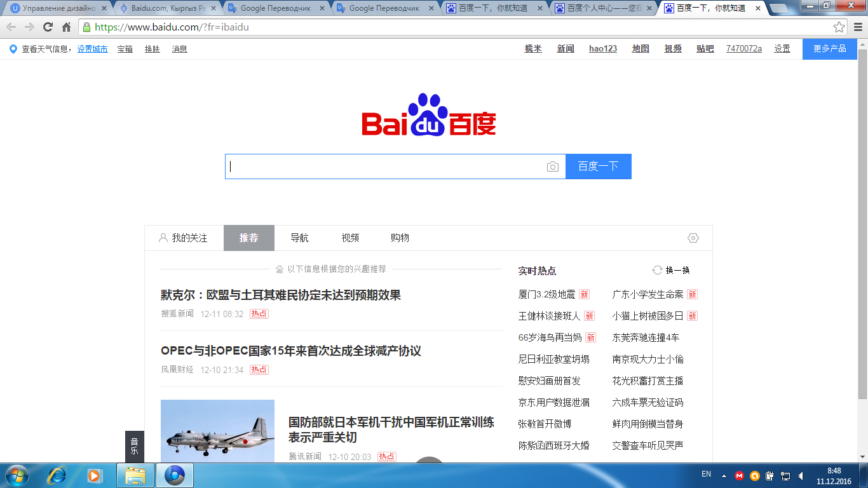Open 默克尔 欧盟与土耳其 headline
Image resolution: width=868 pixels, height=488 pixels.
pos(281,295)
